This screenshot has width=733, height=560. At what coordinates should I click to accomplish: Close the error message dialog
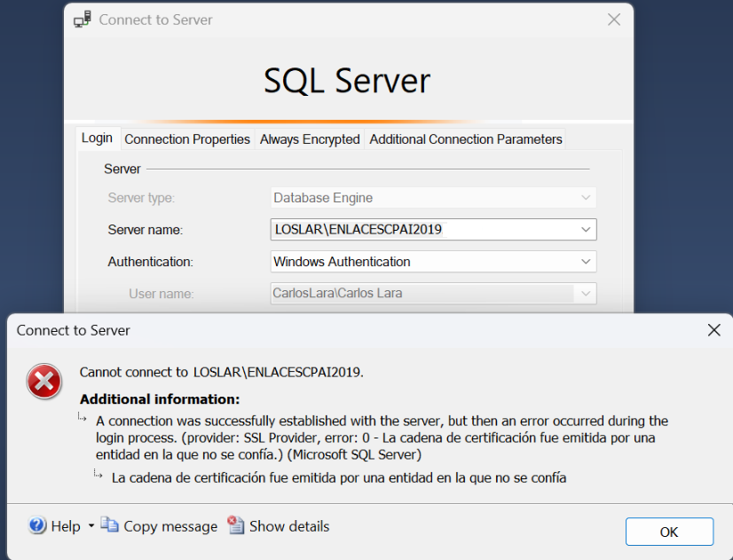click(x=713, y=330)
